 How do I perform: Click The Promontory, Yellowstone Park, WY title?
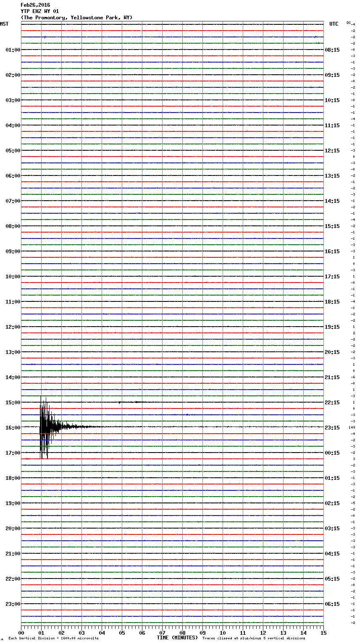click(x=76, y=18)
